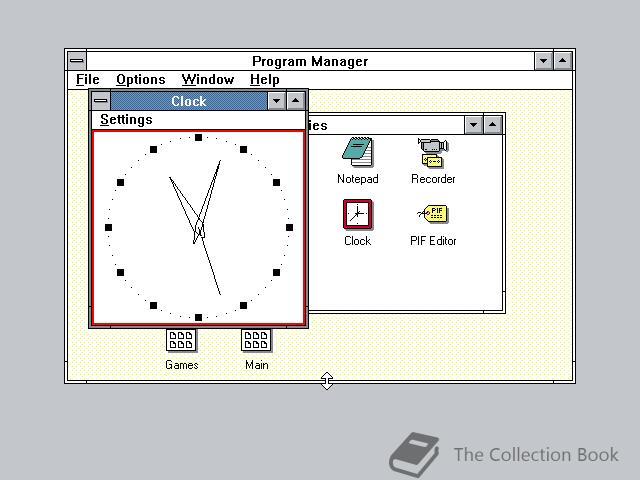Click the PIF Editor label text
Screen dimensions: 640x480
click(433, 241)
